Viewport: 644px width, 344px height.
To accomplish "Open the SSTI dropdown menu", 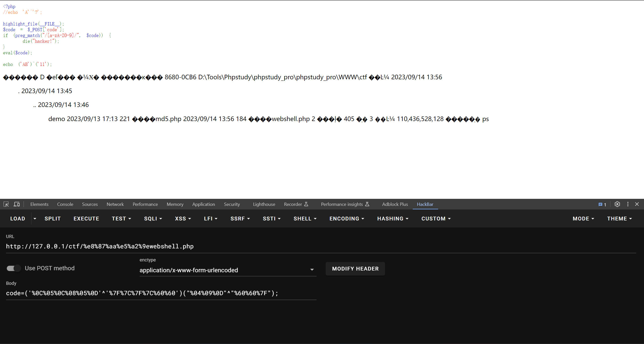I will [272, 218].
